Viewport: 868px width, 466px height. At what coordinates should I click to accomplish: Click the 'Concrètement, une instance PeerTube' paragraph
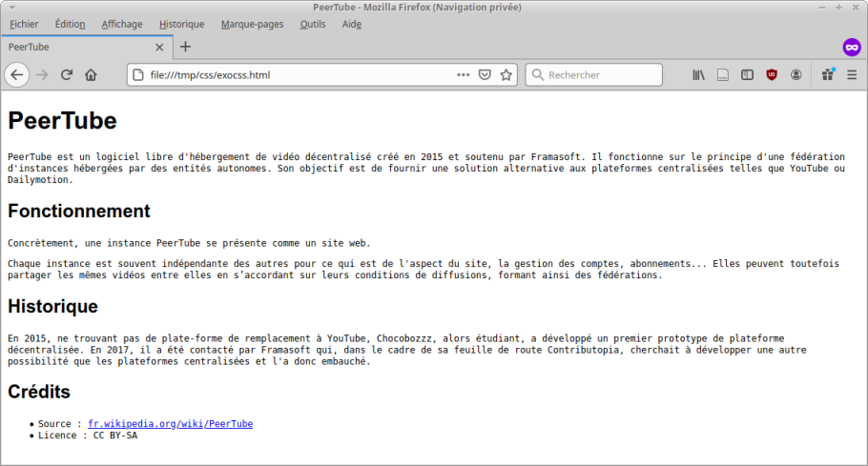pos(189,243)
